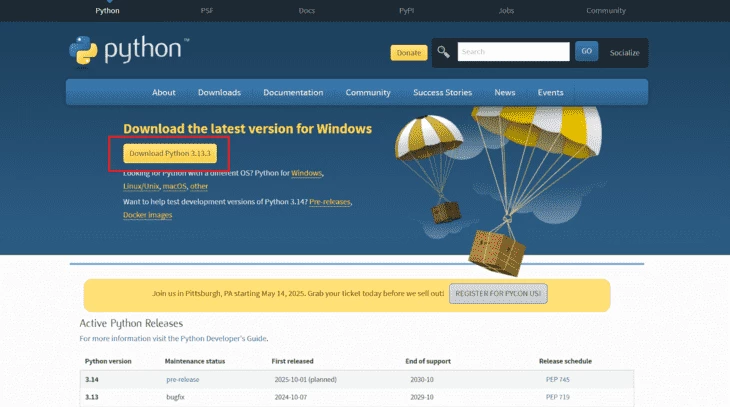The image size is (730, 407).
Task: Open the News navigation menu
Action: click(505, 92)
